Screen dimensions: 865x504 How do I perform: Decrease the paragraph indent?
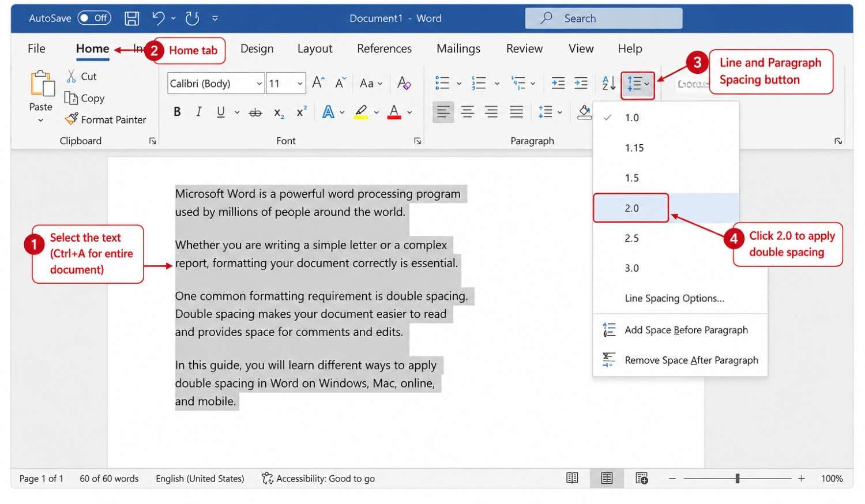pos(558,83)
